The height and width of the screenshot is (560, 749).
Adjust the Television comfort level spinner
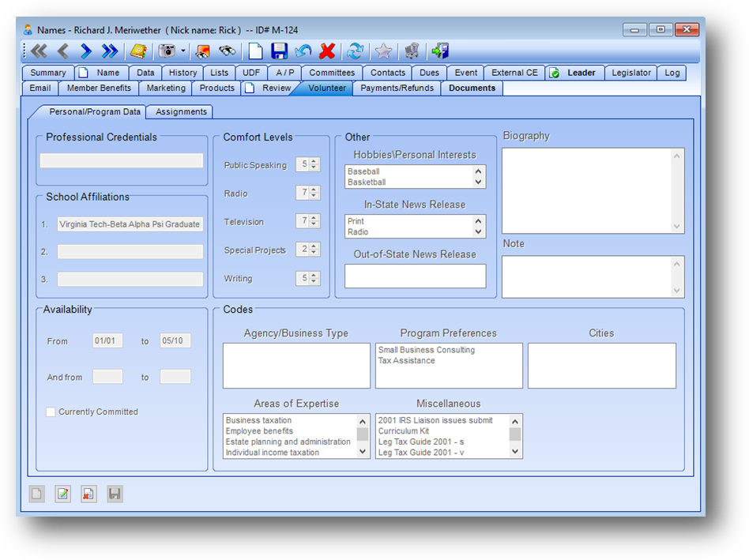point(314,221)
